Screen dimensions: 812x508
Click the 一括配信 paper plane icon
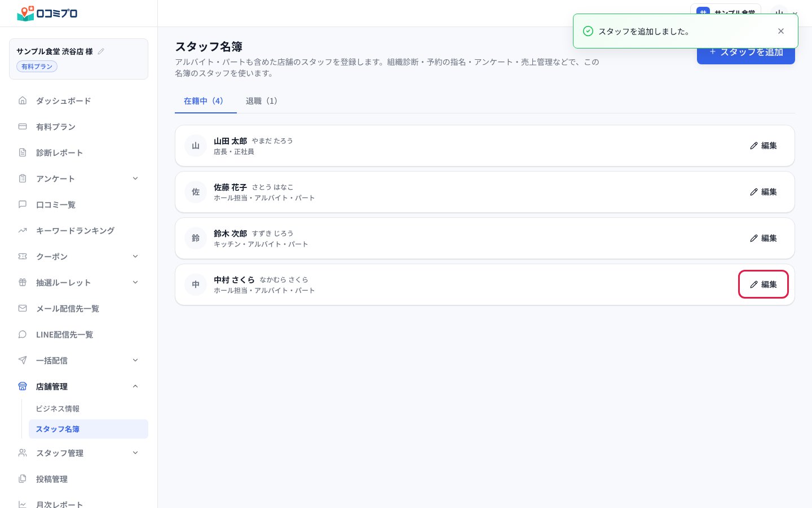23,360
